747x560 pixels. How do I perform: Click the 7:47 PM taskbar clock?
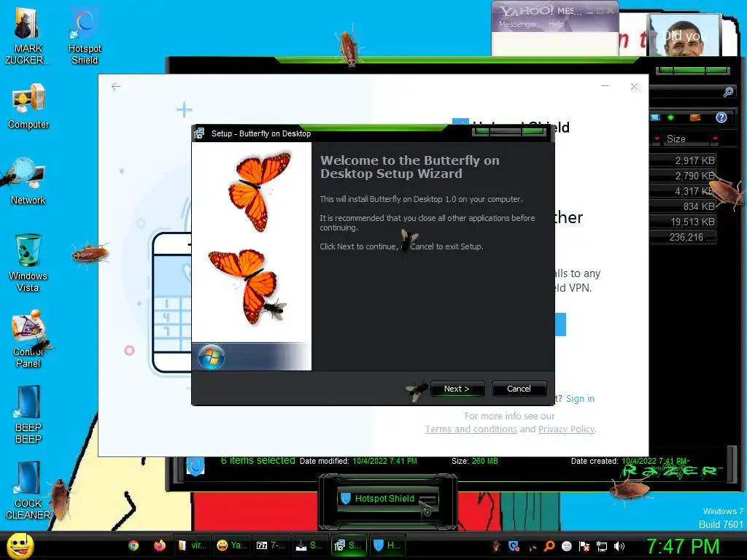pyautogui.click(x=683, y=546)
